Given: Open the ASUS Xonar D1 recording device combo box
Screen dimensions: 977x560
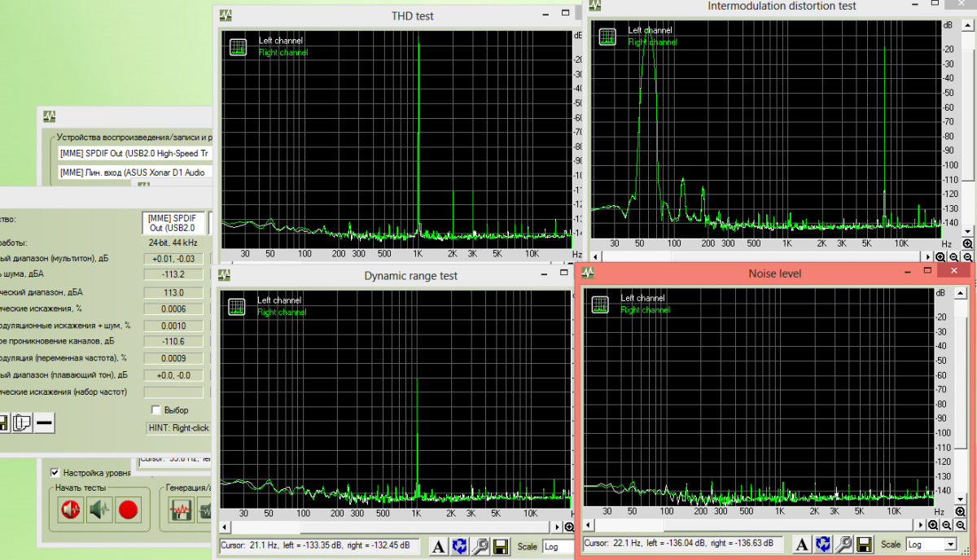Looking at the screenshot, I should [134, 172].
